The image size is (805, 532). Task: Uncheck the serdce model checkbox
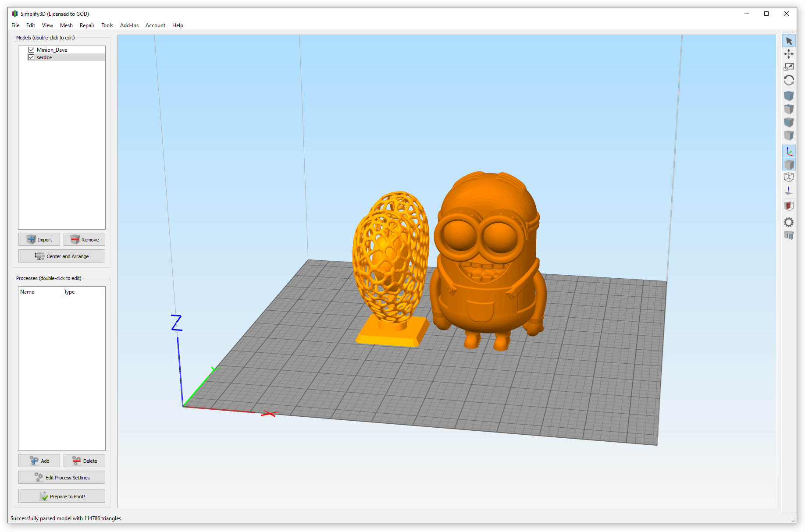[32, 57]
